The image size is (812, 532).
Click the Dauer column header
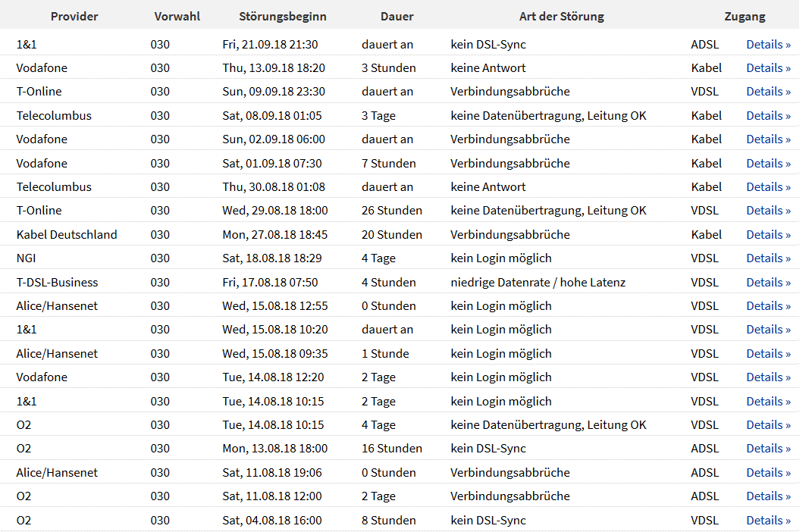397,16
